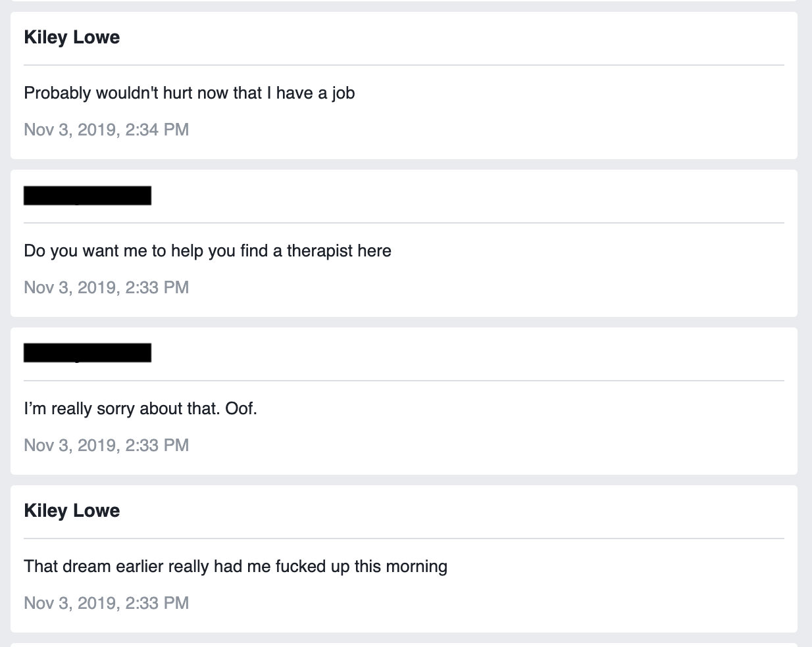Screen dimensions: 812x647
Task: Click the 2:34 PM timestamp
Action: [106, 130]
